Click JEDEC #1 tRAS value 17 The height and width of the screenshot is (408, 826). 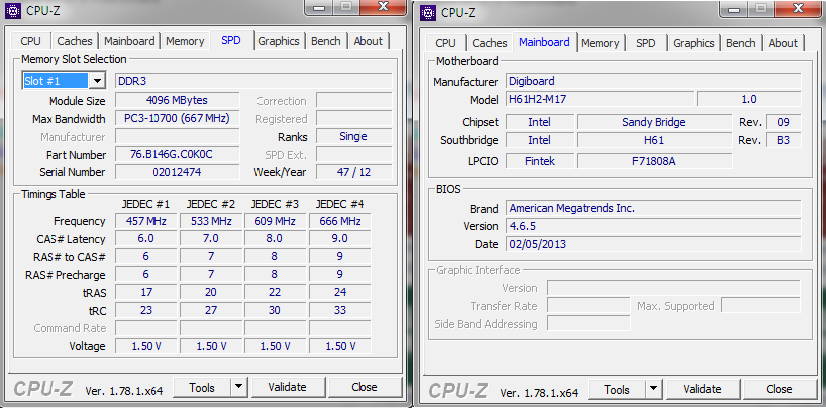pos(146,292)
